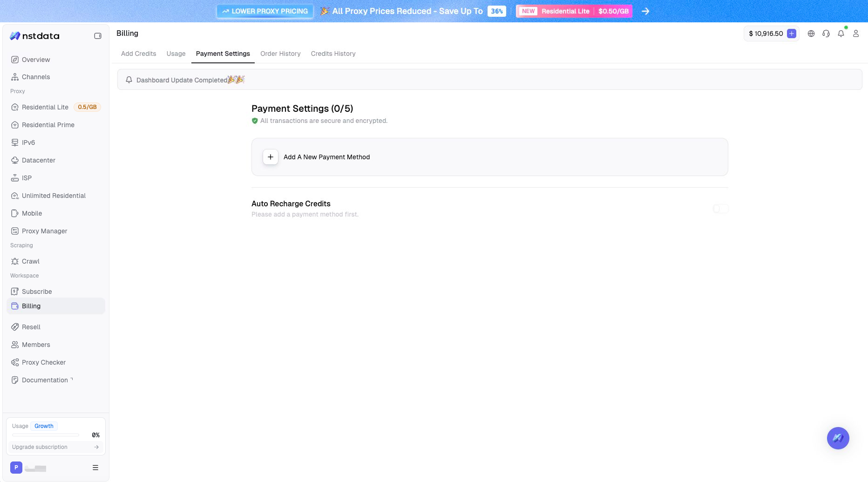This screenshot has width=868, height=482.
Task: Open Members page
Action: click(56, 345)
